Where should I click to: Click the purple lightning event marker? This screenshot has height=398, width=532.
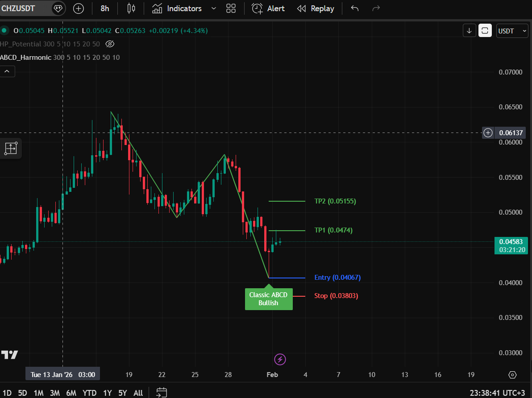[x=280, y=359]
